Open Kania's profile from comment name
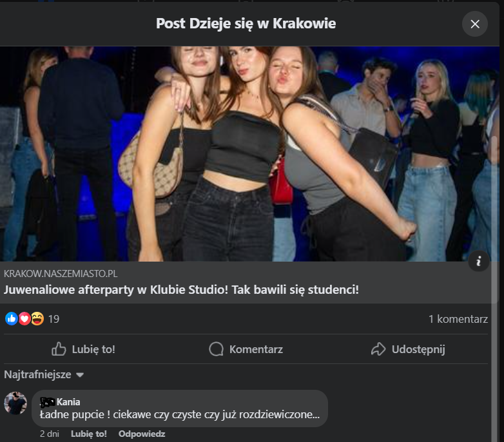This screenshot has height=442, width=504. click(x=68, y=402)
